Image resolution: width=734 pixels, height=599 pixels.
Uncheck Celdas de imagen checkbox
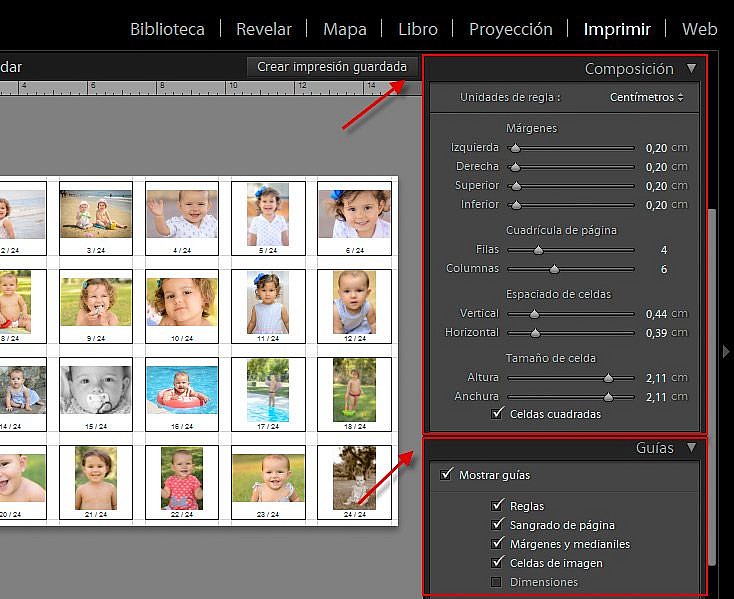pyautogui.click(x=497, y=562)
